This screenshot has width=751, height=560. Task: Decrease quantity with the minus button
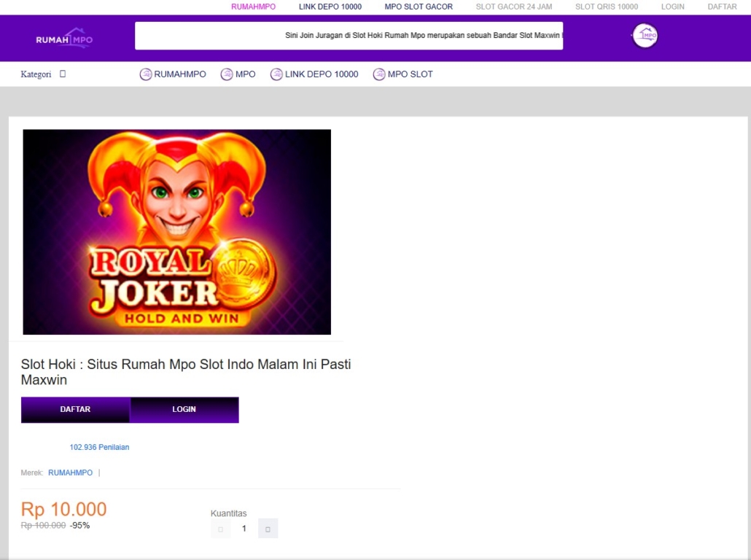click(220, 529)
